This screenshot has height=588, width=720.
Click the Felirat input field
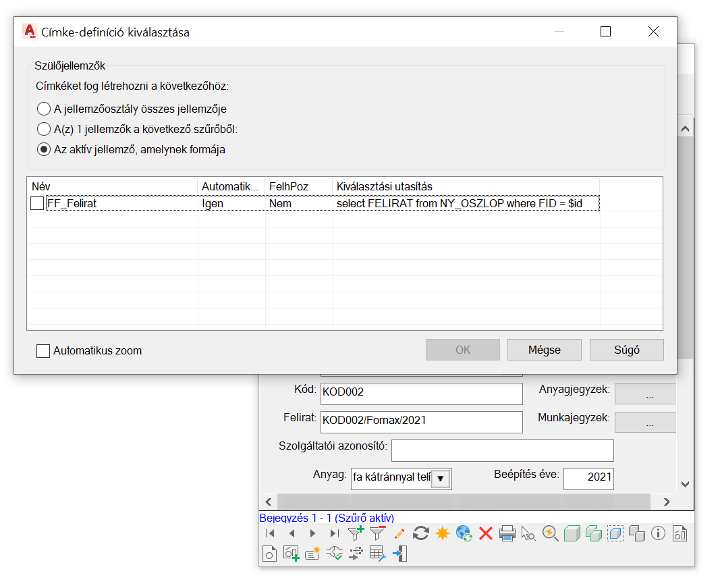[422, 422]
